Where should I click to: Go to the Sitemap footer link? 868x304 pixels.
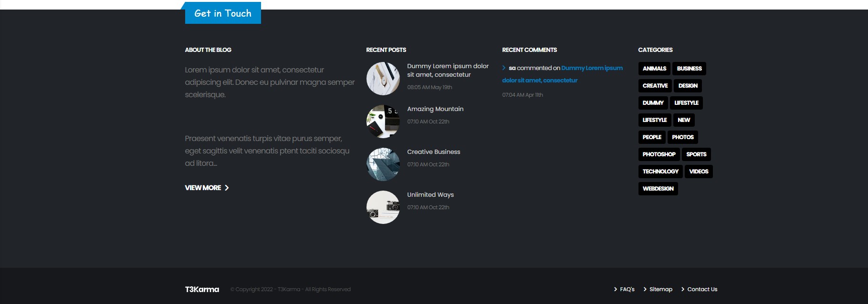coord(660,289)
